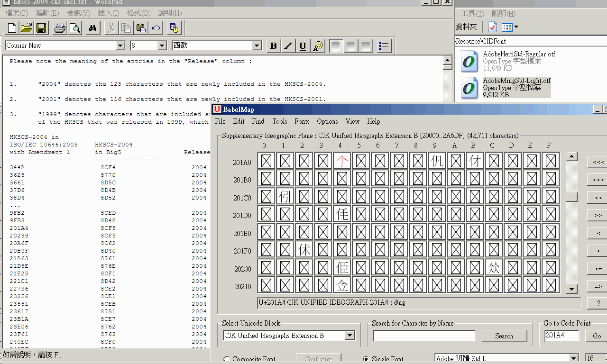Click the Search for Character by Name field

(x=424, y=336)
